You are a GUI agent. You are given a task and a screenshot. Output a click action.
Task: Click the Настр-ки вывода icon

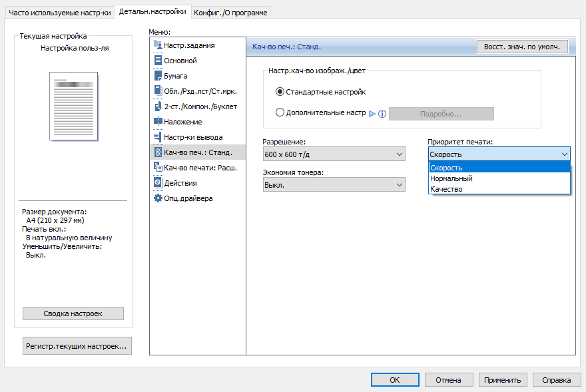pos(158,137)
